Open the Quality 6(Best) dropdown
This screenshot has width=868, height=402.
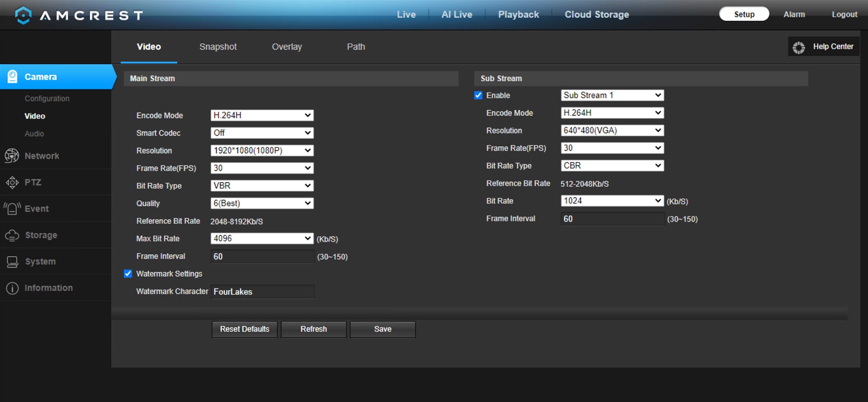(262, 203)
